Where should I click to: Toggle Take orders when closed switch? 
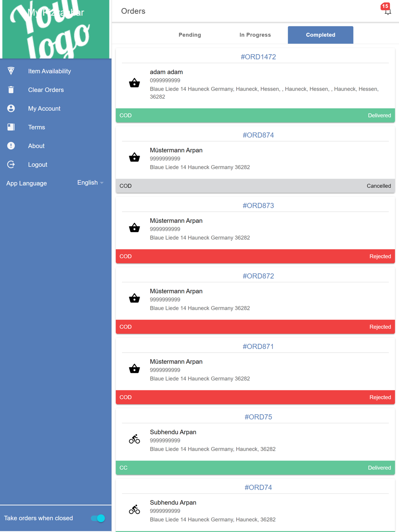click(98, 518)
